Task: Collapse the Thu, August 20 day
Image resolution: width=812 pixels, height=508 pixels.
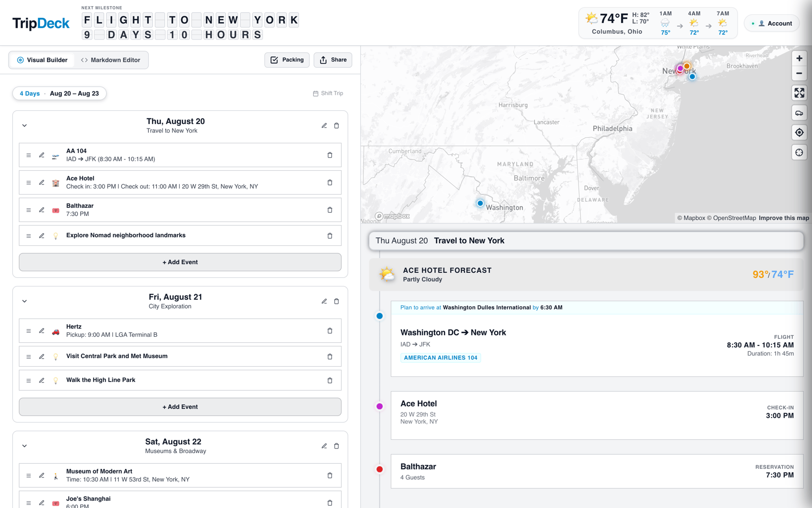Action: [24, 125]
